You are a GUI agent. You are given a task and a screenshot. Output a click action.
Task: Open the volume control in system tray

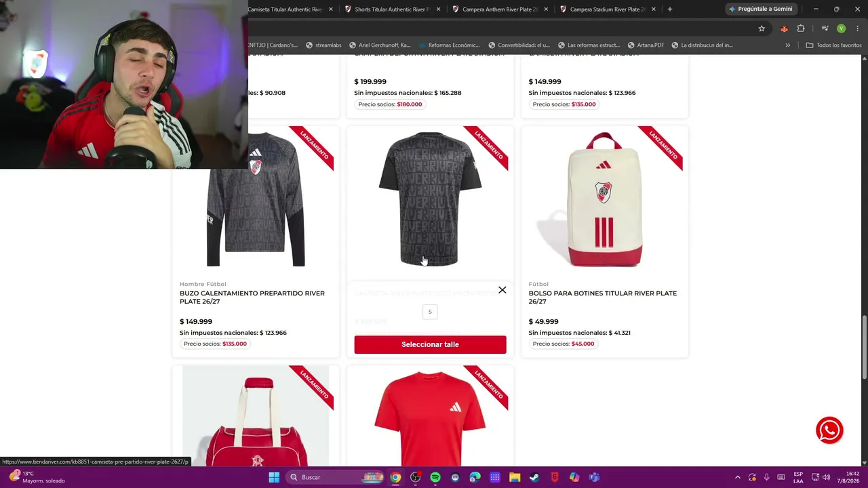[x=826, y=477]
